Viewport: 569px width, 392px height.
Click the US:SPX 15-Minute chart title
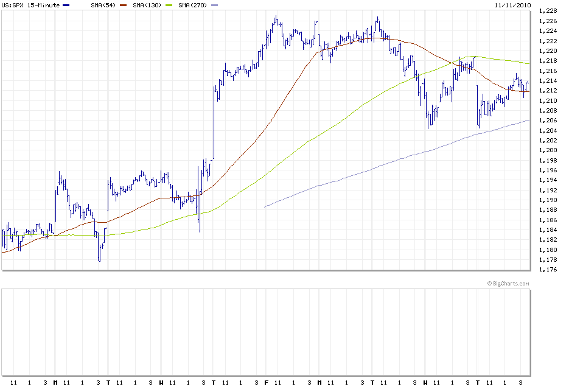click(30, 5)
